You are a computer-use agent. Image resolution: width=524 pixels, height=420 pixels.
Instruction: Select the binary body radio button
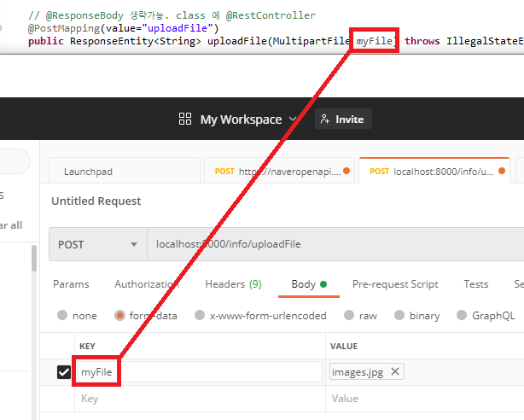click(399, 315)
